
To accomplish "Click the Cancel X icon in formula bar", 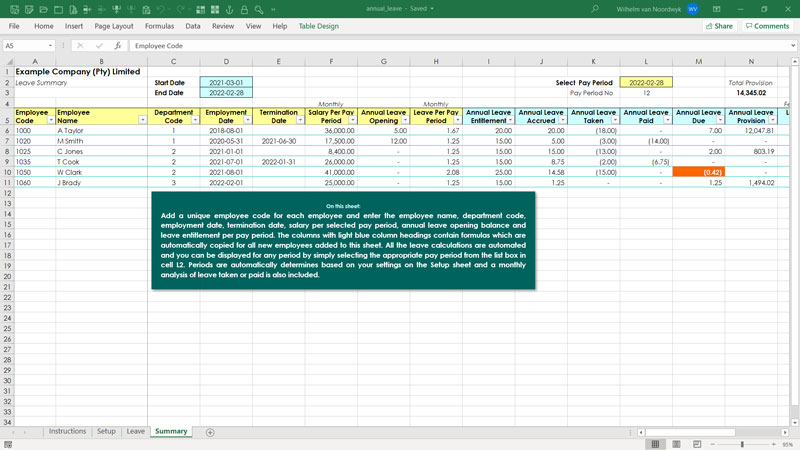I will click(80, 45).
